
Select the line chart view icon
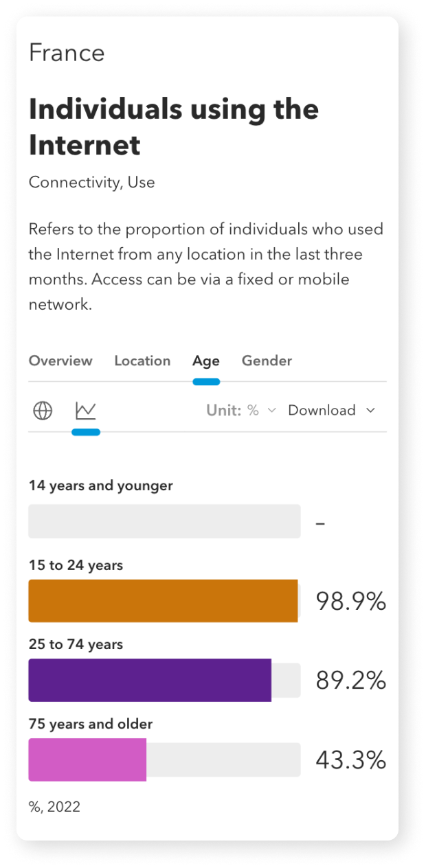(x=86, y=411)
